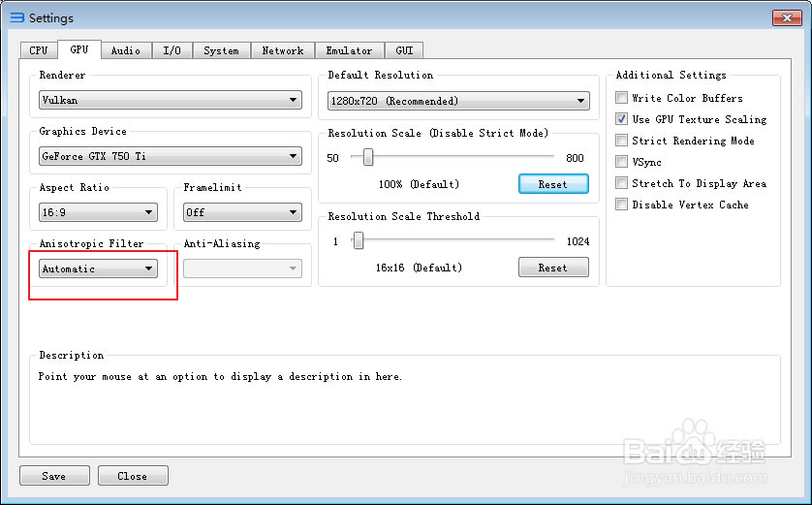Close the Settings window with the X button

coord(787,17)
